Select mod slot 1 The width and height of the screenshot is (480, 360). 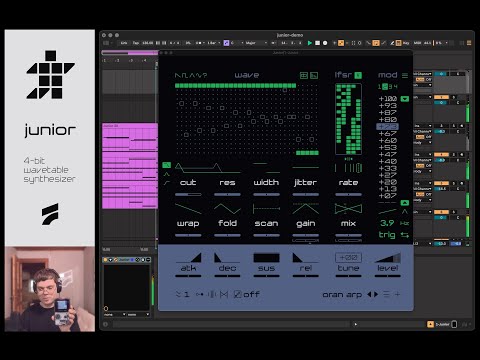pos(379,87)
